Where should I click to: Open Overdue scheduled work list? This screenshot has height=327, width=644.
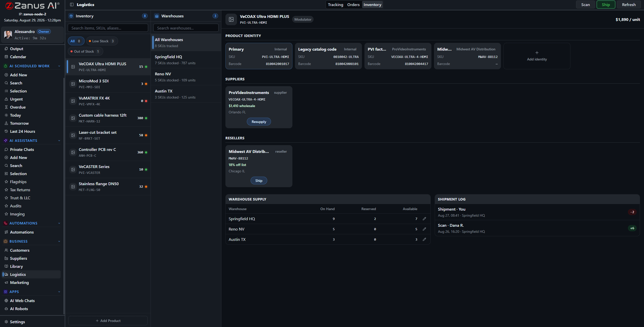[x=31, y=107]
